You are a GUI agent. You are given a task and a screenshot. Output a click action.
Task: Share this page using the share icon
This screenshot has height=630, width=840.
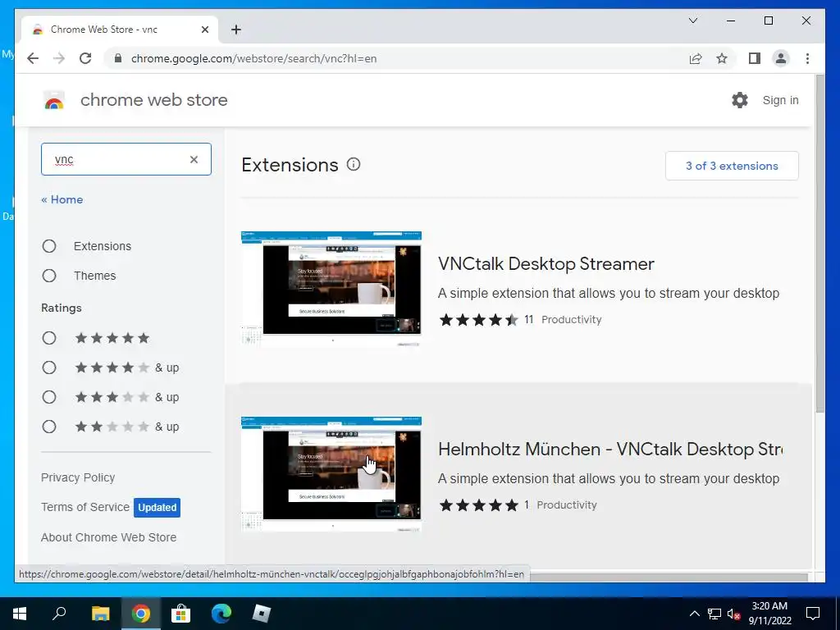[x=696, y=58]
